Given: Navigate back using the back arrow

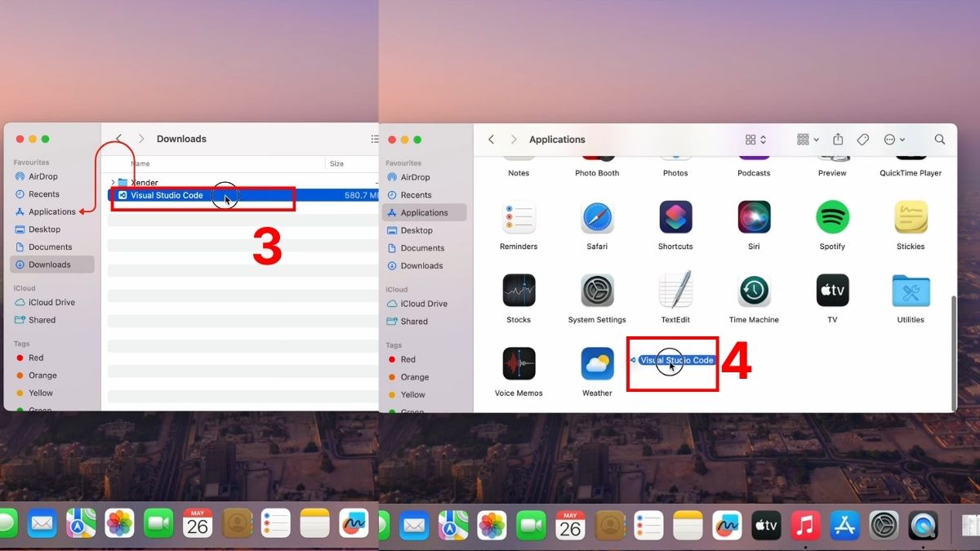Looking at the screenshot, I should [x=491, y=140].
